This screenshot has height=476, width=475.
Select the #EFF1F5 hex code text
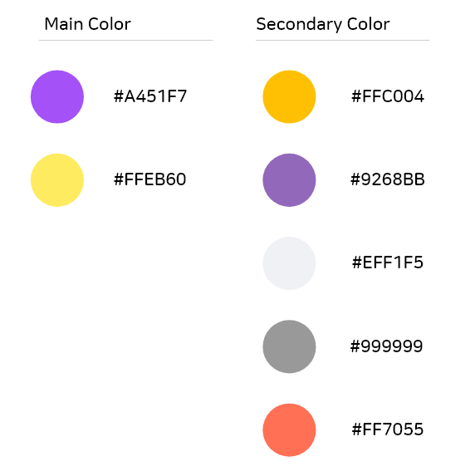pos(388,263)
